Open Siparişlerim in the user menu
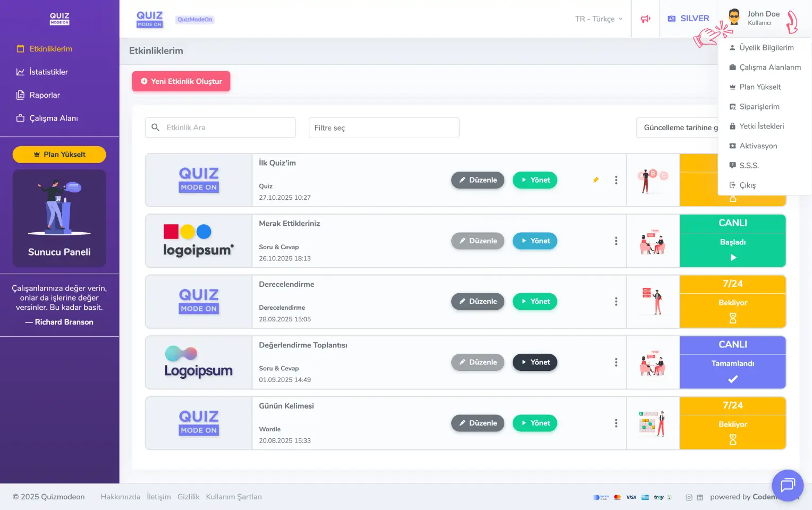812x510 pixels. 759,107
